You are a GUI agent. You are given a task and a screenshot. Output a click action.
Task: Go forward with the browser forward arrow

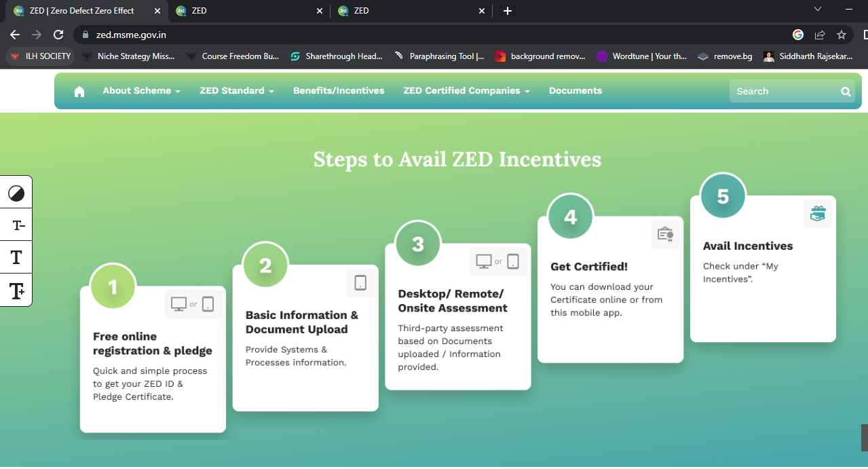37,35
